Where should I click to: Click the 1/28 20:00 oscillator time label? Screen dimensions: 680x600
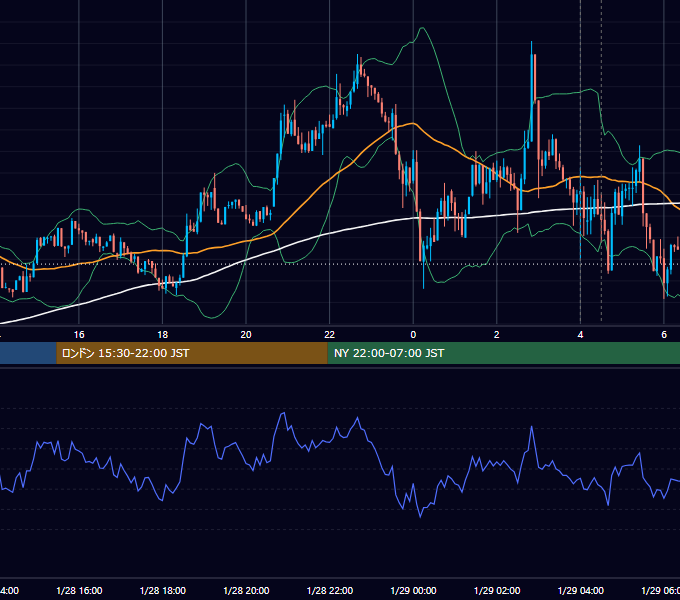click(246, 590)
